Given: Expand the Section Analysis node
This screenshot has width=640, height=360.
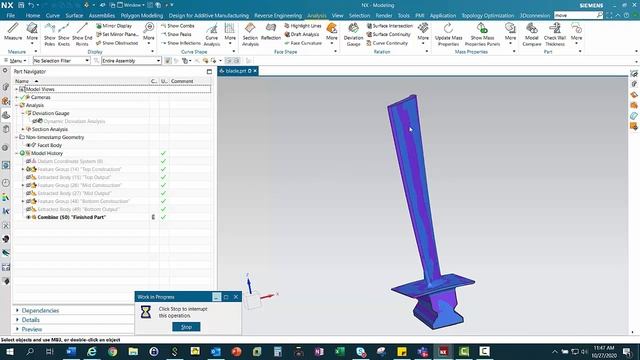Looking at the screenshot, I should pos(23,129).
